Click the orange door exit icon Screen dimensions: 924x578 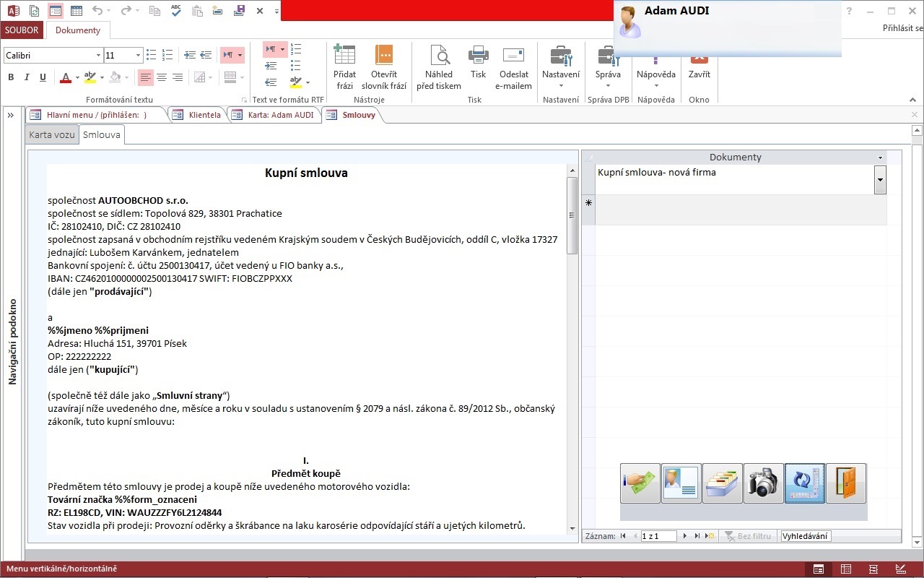click(846, 483)
